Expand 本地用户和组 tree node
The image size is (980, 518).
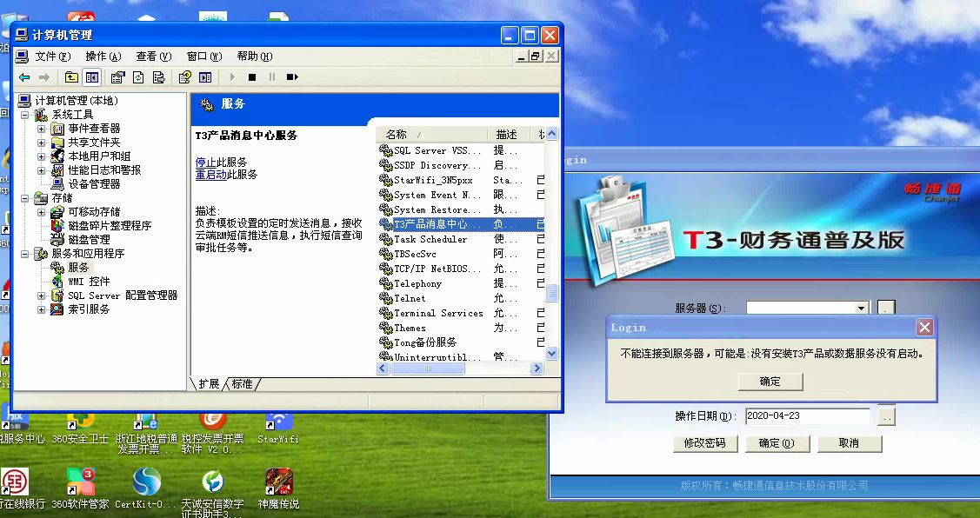[x=41, y=156]
